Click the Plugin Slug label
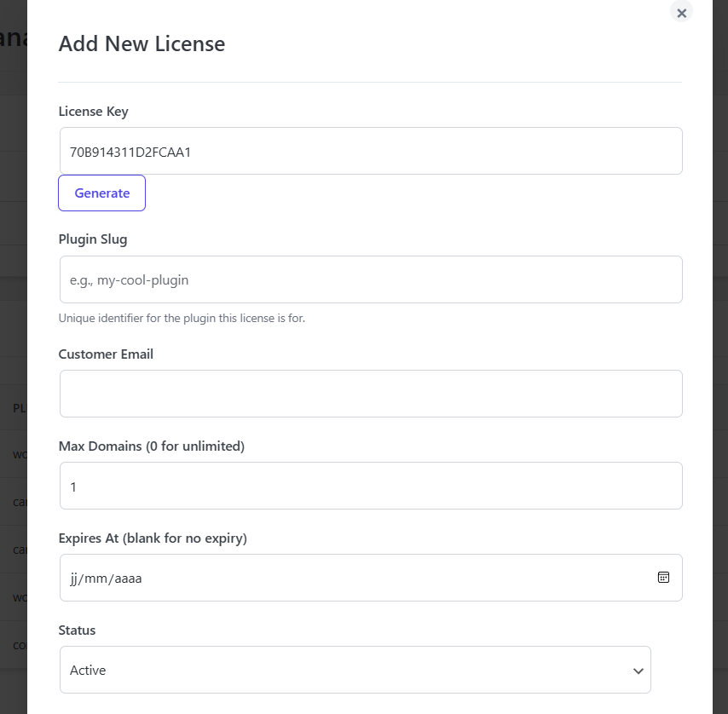Viewport: 728px width, 714px height. pyautogui.click(x=92, y=239)
